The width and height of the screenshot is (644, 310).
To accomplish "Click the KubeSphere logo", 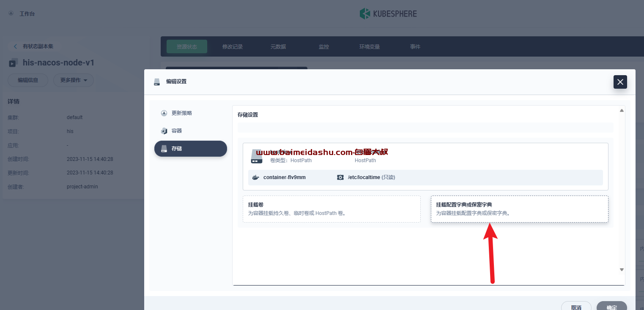I will pyautogui.click(x=388, y=14).
